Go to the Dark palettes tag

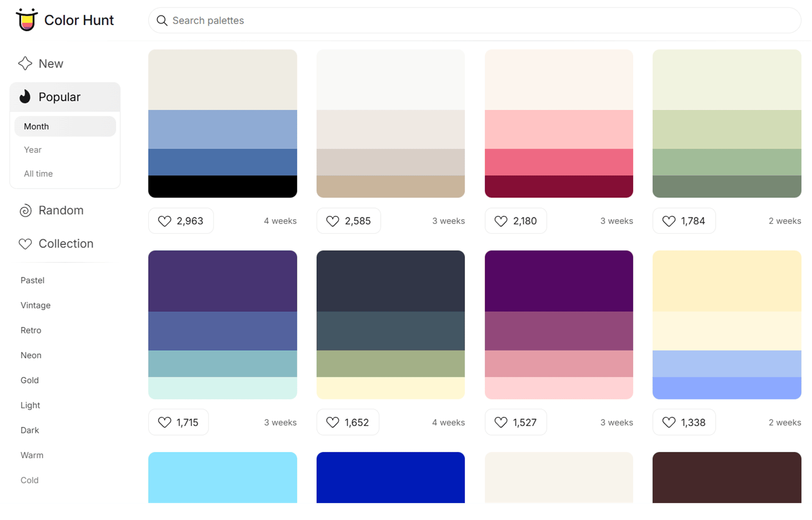click(30, 430)
